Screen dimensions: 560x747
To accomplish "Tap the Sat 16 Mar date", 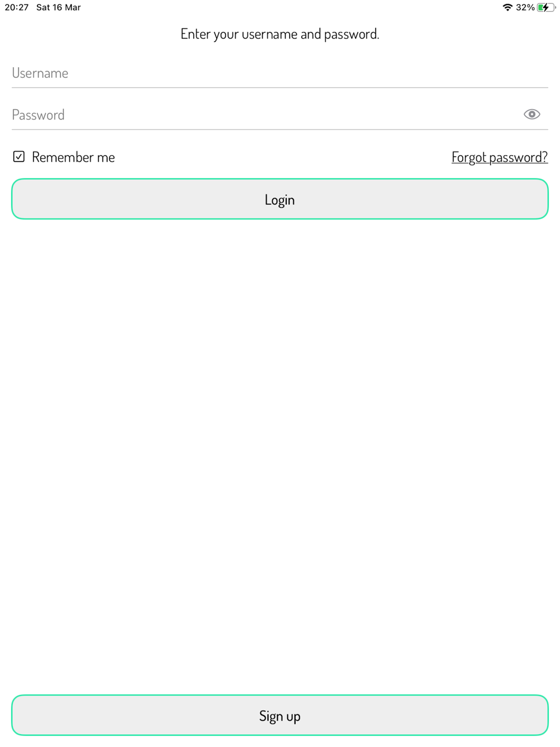I will coord(58,7).
